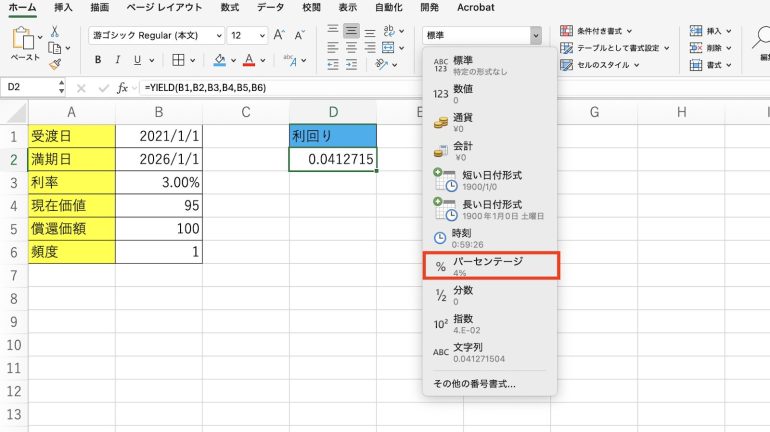This screenshot has width=770, height=432.
Task: Increase indent
Action: [x=351, y=64]
